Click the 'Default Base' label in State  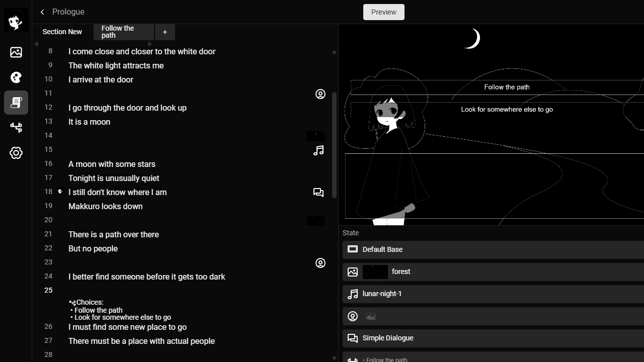tap(382, 249)
